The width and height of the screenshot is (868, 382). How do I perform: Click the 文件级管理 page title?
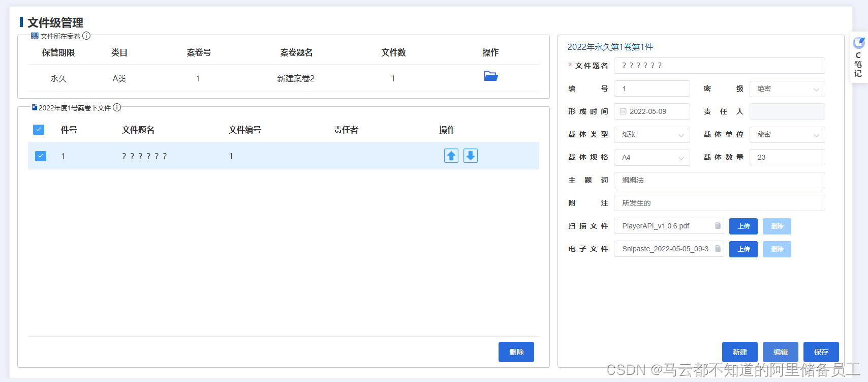click(x=55, y=22)
